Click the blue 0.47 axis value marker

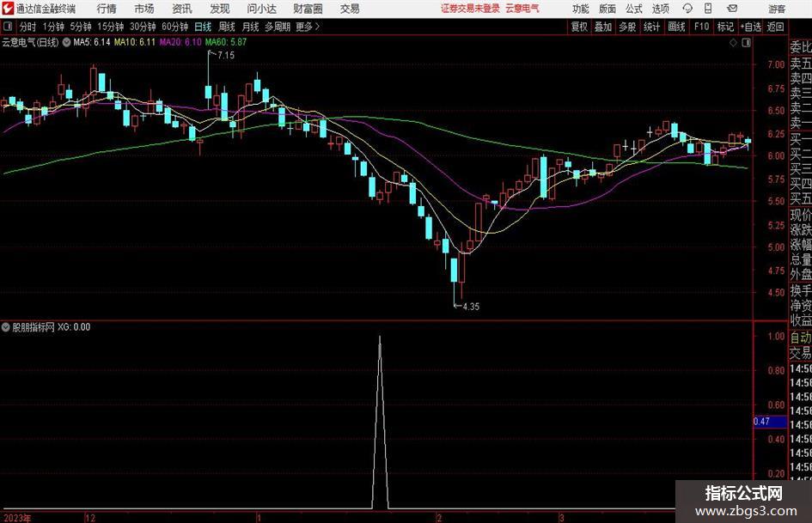click(x=770, y=422)
